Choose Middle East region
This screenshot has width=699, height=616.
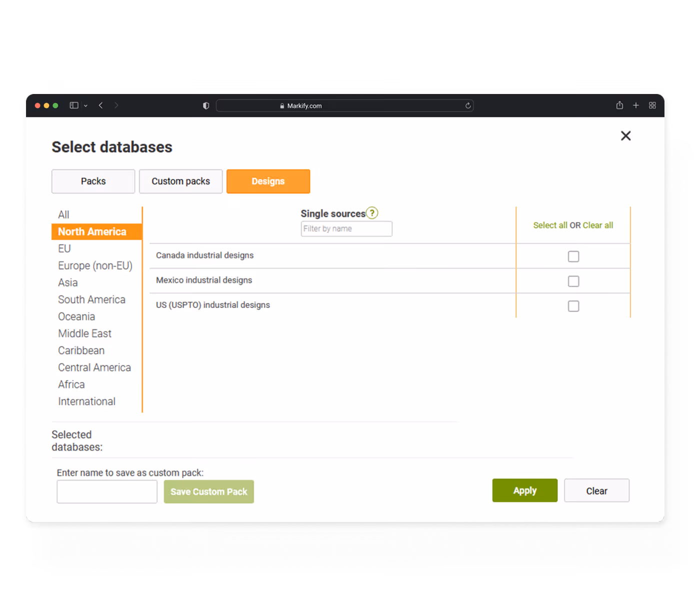click(x=85, y=333)
